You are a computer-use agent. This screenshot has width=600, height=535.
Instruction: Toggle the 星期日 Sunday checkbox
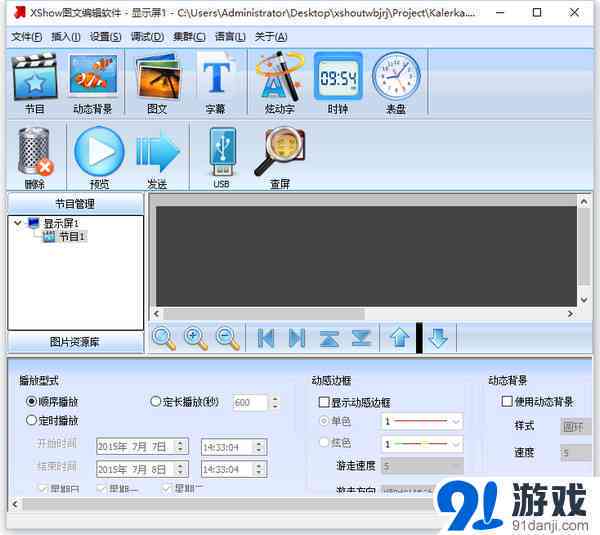(43, 488)
